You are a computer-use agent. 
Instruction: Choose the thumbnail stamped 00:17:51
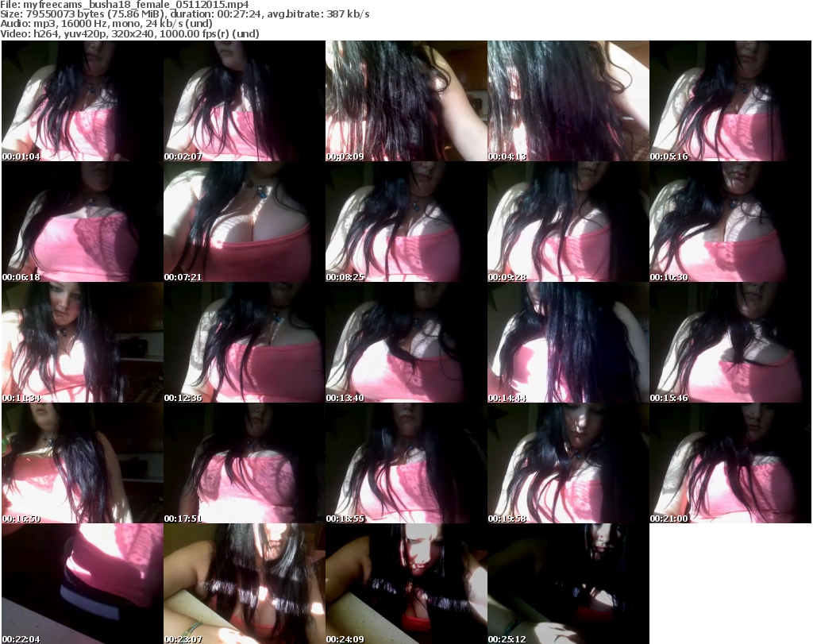point(245,464)
